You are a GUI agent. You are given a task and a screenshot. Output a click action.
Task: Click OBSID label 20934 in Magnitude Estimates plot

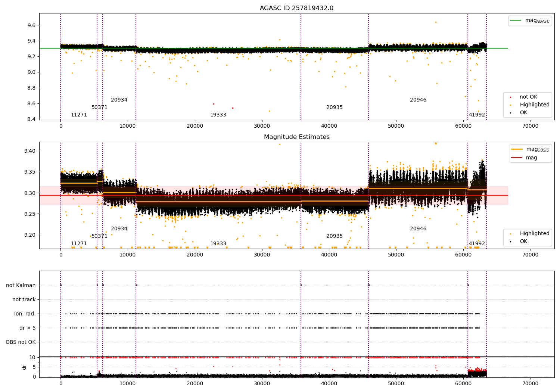click(119, 229)
